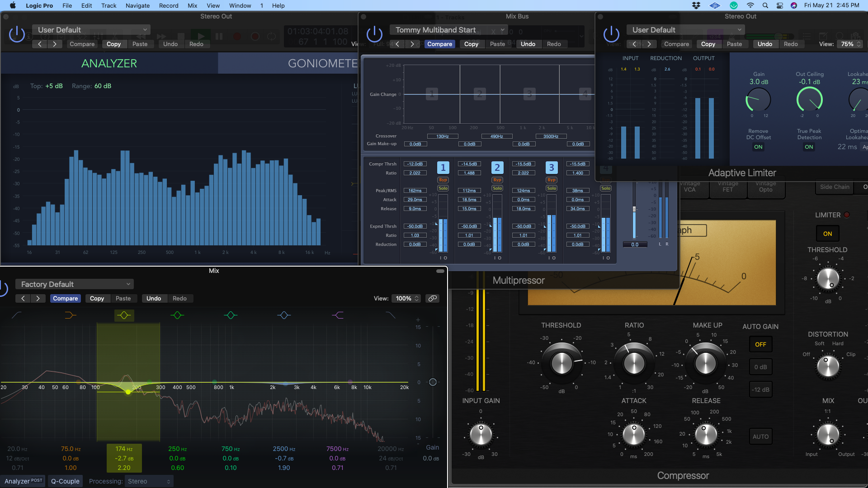The width and height of the screenshot is (868, 488).
Task: Start playback with the Play button
Action: 201,37
